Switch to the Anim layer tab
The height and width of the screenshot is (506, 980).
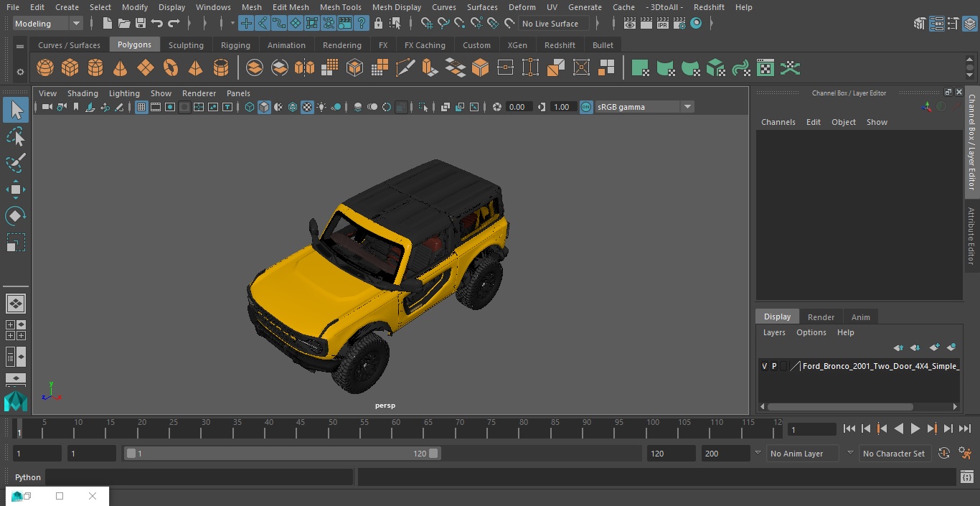(860, 317)
